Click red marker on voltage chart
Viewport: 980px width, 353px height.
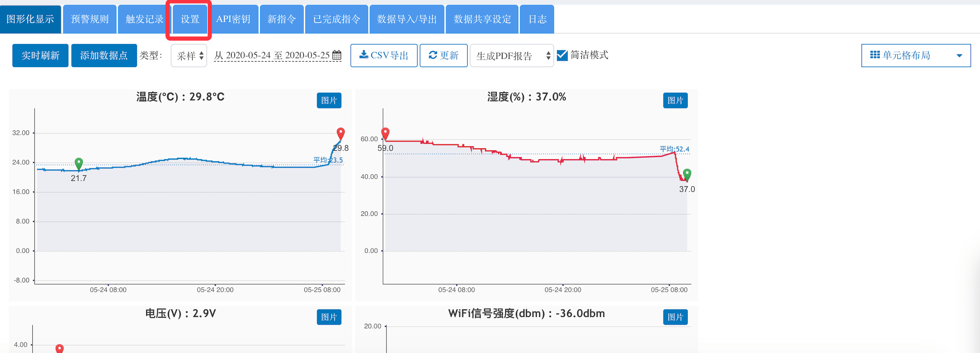[x=60, y=348]
